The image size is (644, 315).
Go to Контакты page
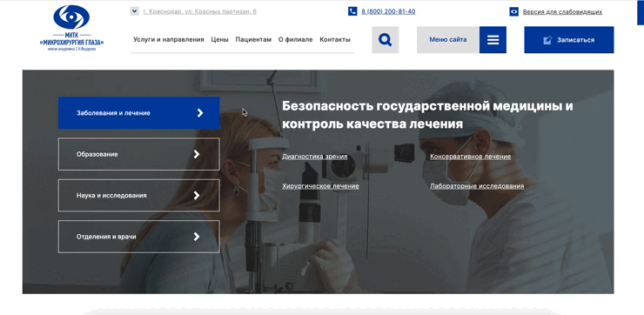pyautogui.click(x=335, y=39)
